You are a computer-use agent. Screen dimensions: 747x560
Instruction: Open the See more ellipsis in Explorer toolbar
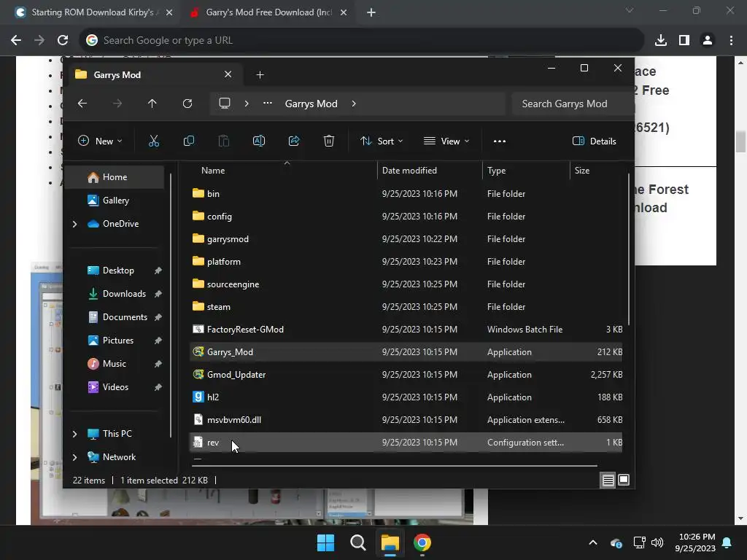499,141
